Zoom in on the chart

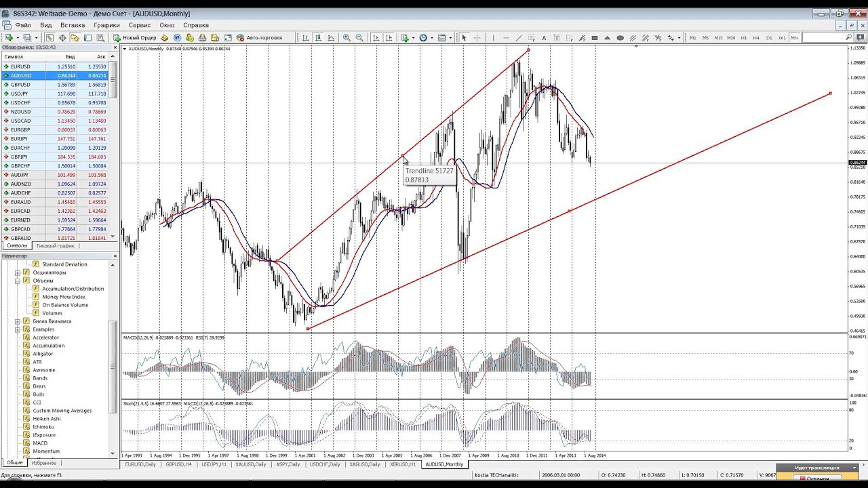coord(347,38)
